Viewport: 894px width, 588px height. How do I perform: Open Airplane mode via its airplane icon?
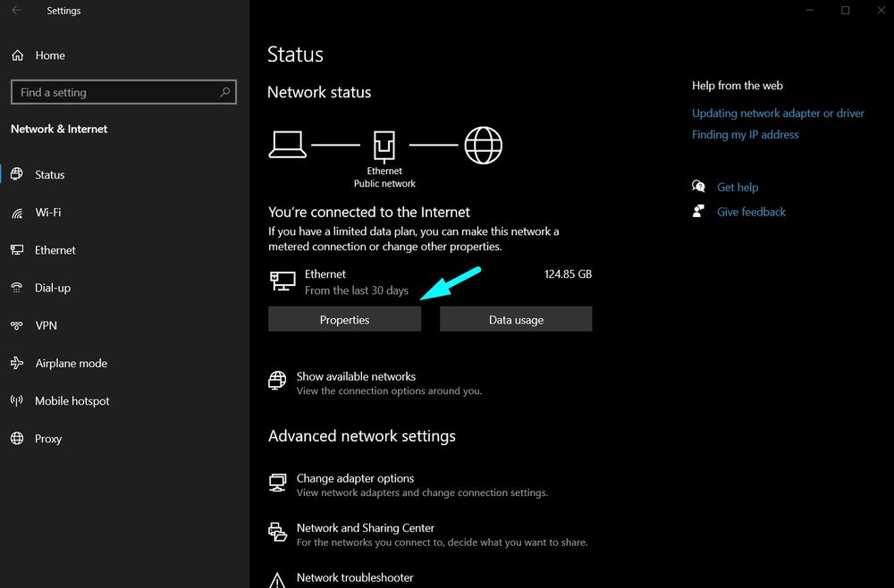18,363
